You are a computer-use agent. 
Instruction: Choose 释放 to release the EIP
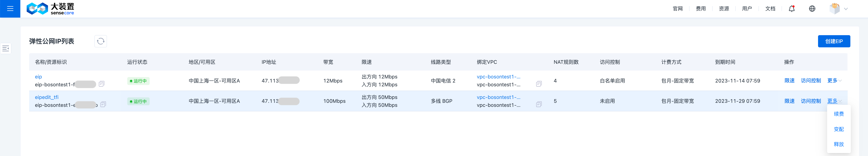[838, 144]
